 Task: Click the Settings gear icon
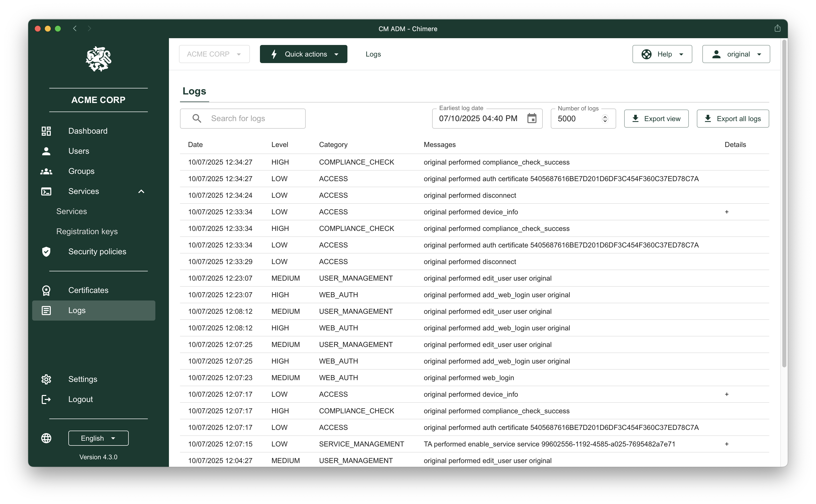coord(46,379)
